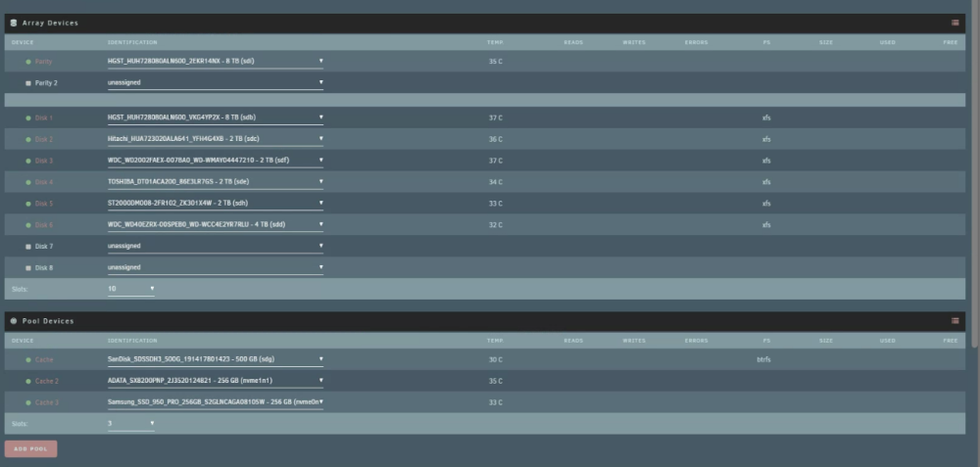Click 34 C temperature of Disk 4
Screen dimensions: 980x467
(496, 182)
